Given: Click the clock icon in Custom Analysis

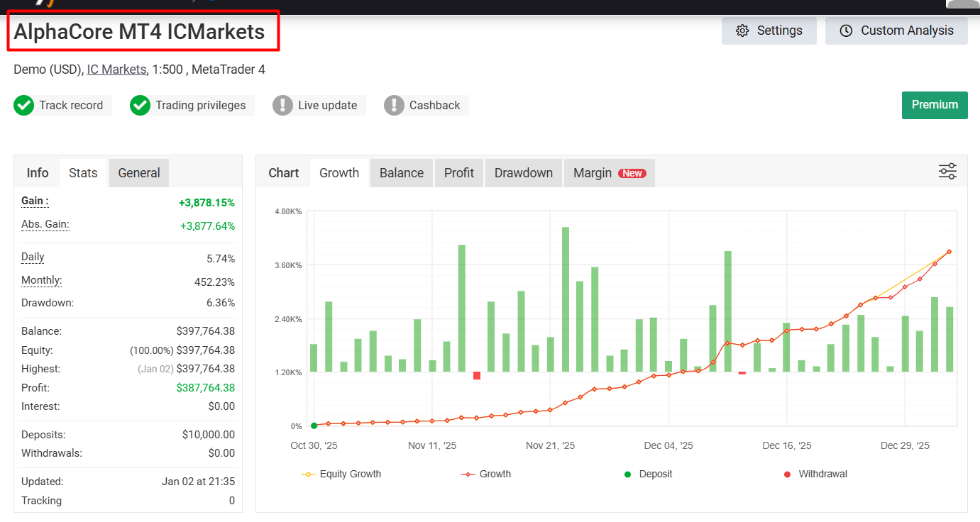Looking at the screenshot, I should pos(846,30).
